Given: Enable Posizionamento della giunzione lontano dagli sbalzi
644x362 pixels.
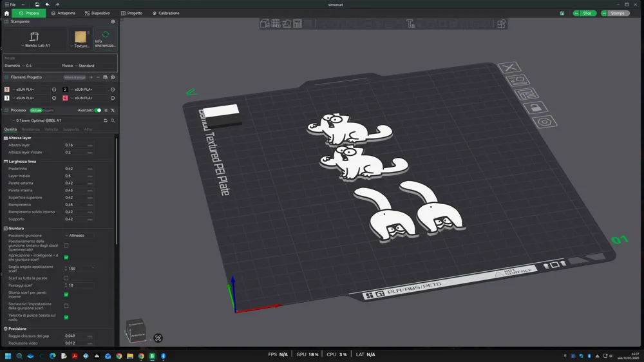Looking at the screenshot, I should [x=66, y=245].
